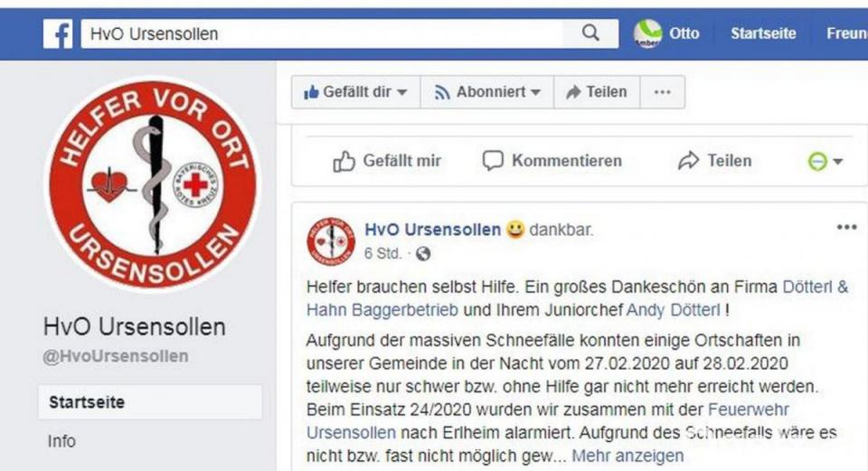Image resolution: width=868 pixels, height=471 pixels.
Task: Click the HvO Ursensollen search field
Action: 322,33
